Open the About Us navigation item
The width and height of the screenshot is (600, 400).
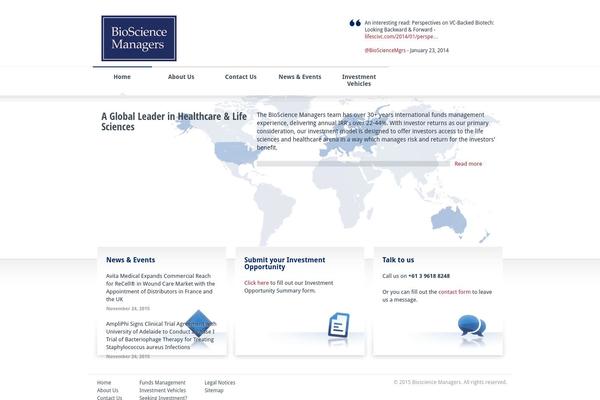(x=181, y=77)
